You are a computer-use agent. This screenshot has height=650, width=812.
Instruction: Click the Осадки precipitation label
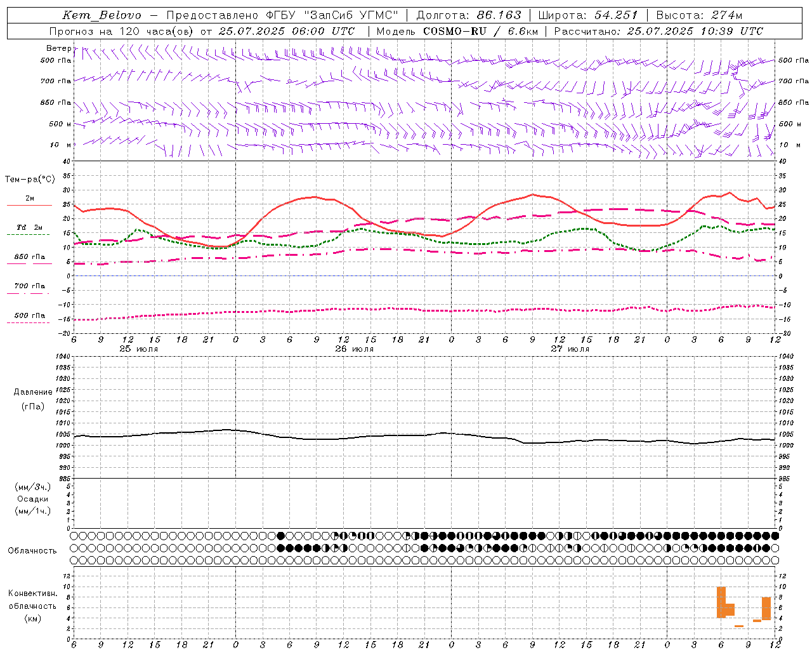[x=33, y=499]
